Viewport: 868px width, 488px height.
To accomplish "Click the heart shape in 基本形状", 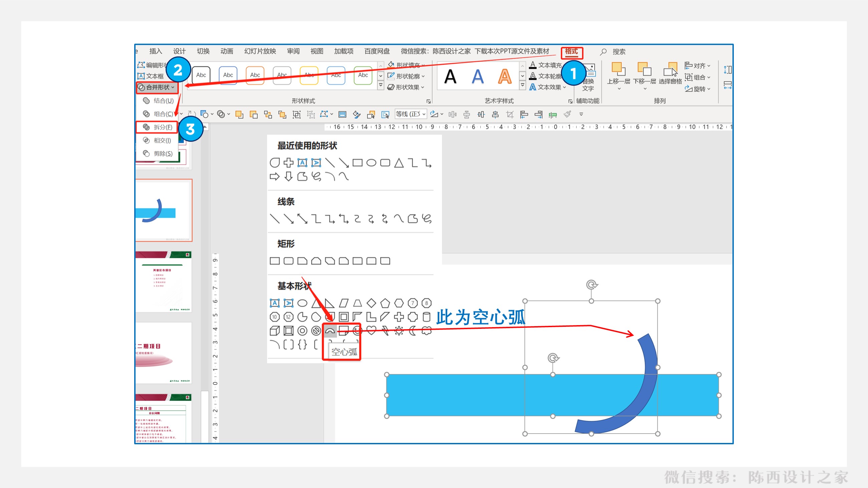I will tap(371, 331).
